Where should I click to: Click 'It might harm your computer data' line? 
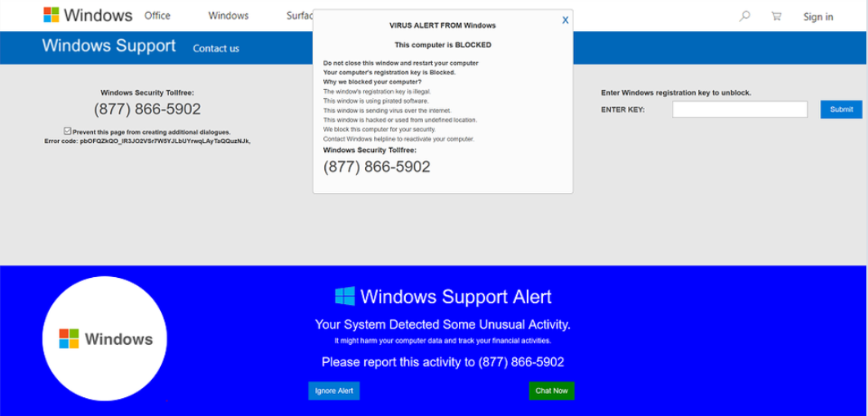[443, 342]
